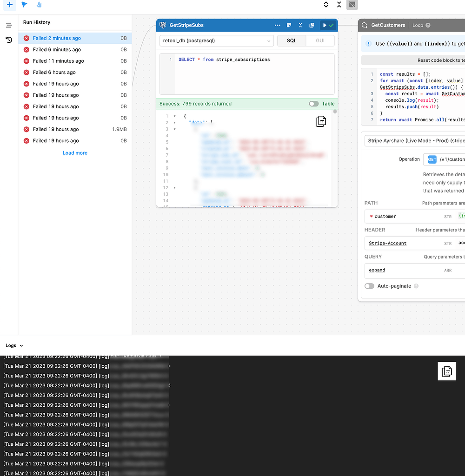Viewport: 465px width, 476px height.
Task: Open the GET operation dropdown in GetCustomers
Action: click(432, 159)
